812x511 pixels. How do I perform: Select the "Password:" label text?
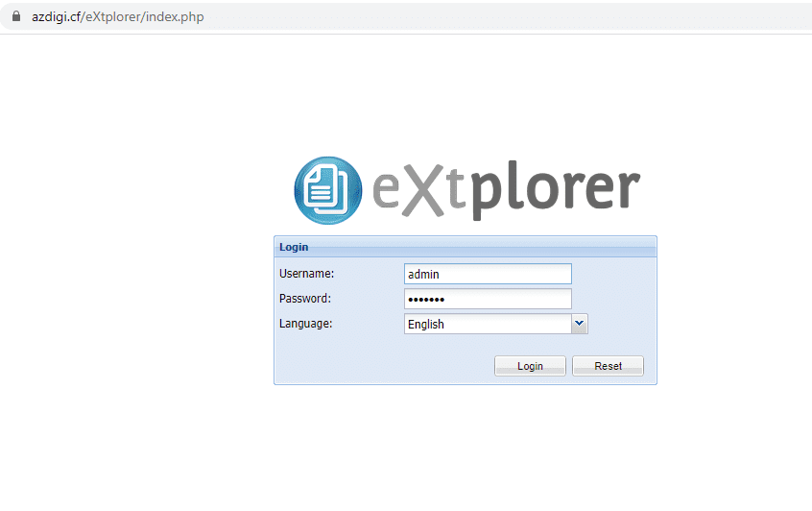304,299
